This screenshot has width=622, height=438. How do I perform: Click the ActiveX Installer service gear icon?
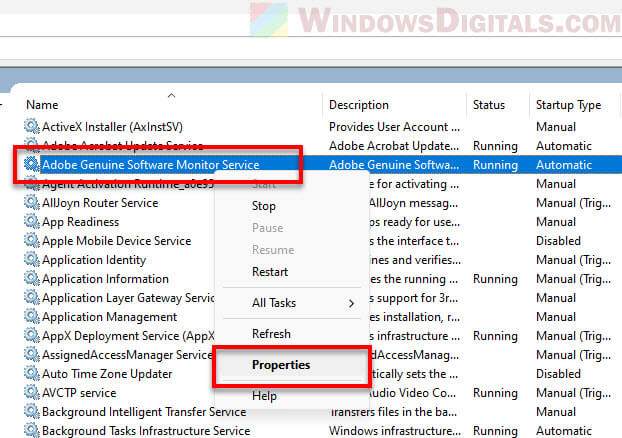pyautogui.click(x=31, y=127)
